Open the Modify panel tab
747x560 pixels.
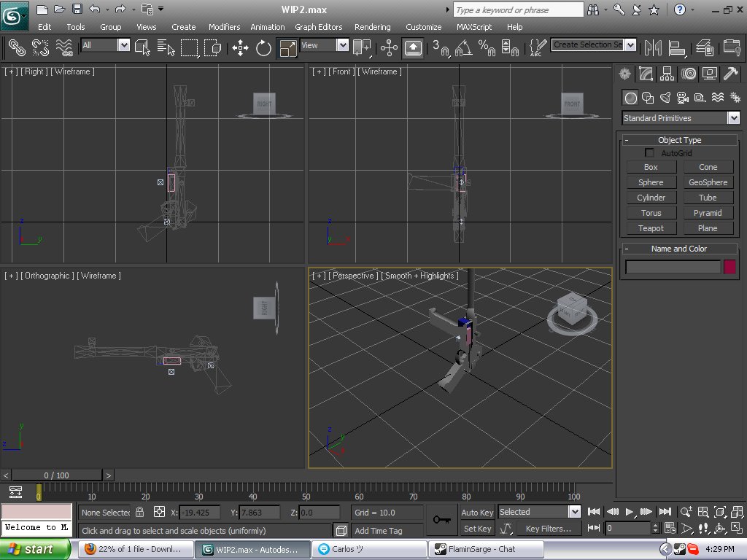(645, 74)
